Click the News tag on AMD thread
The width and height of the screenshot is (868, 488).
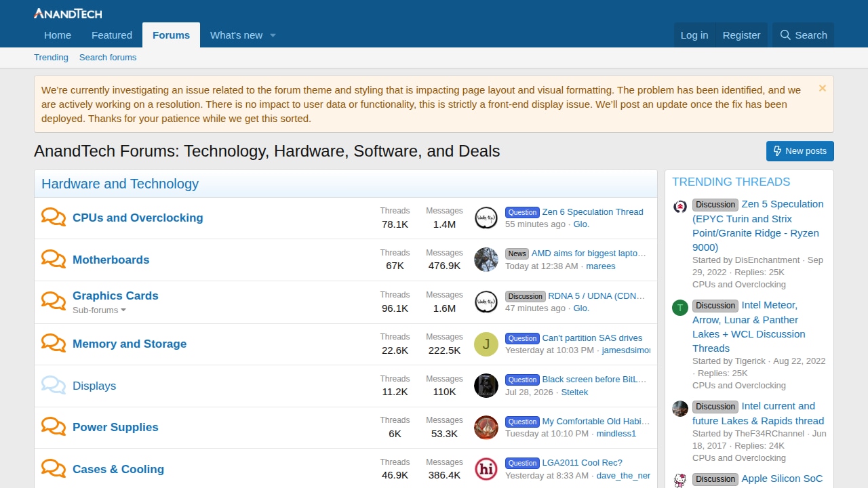(x=517, y=253)
